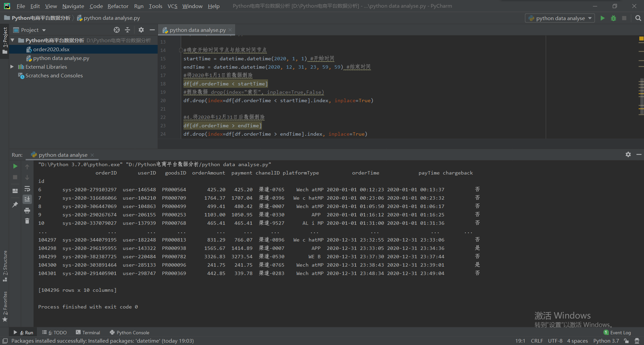
Task: Rerun the script in the Run panel
Action: [15, 166]
